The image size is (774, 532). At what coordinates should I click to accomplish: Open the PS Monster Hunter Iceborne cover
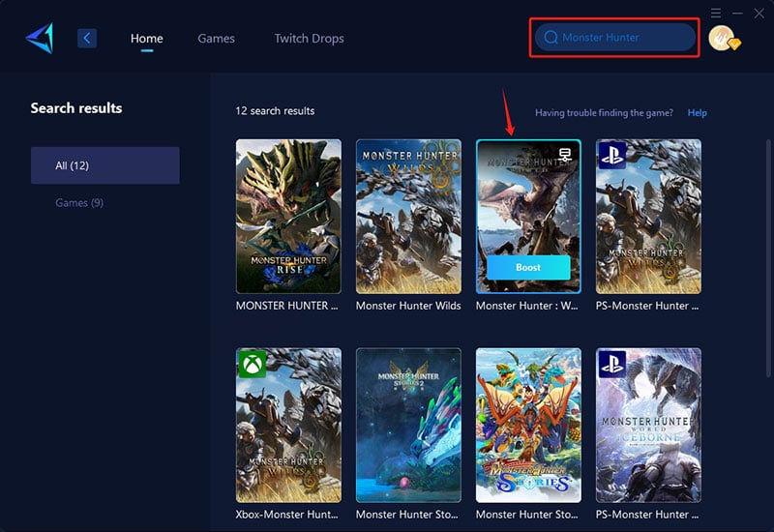click(648, 426)
